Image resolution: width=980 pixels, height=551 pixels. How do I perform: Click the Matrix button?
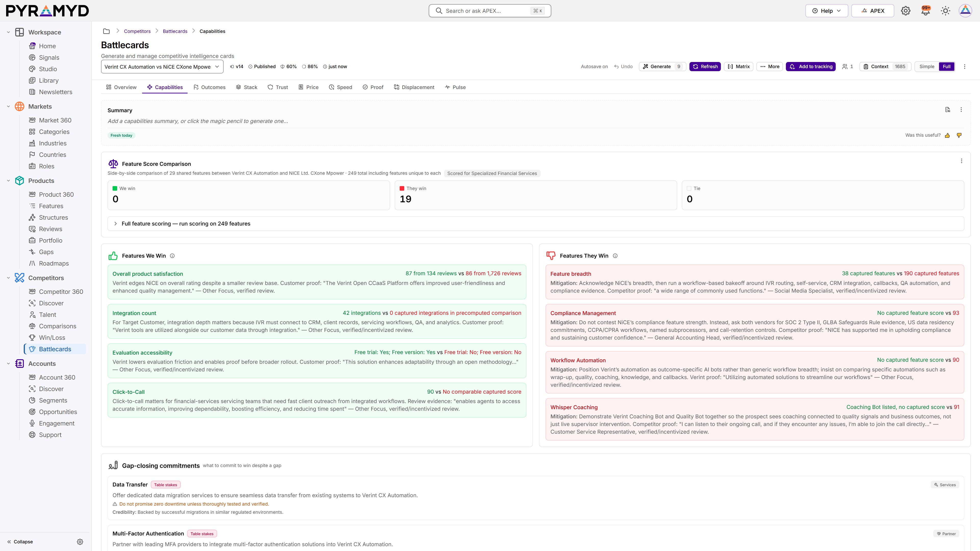coord(738,67)
